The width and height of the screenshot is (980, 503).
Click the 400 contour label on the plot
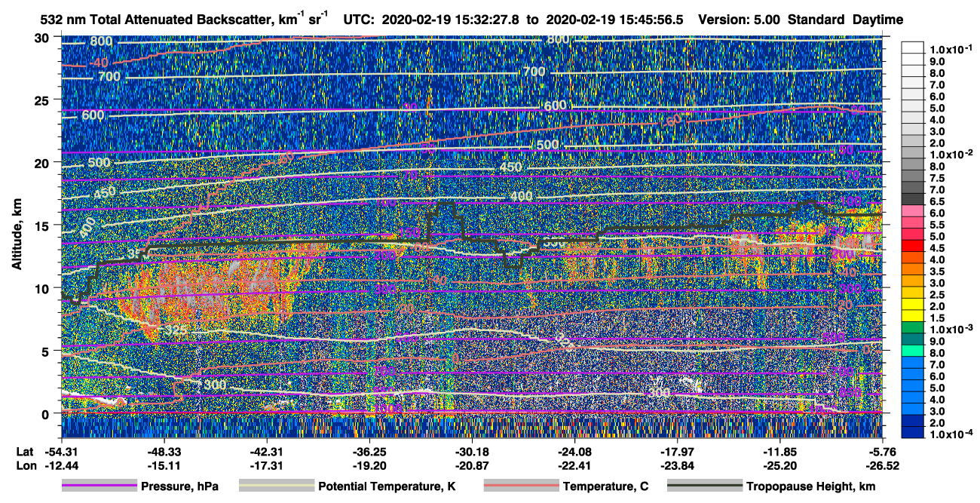(x=521, y=197)
